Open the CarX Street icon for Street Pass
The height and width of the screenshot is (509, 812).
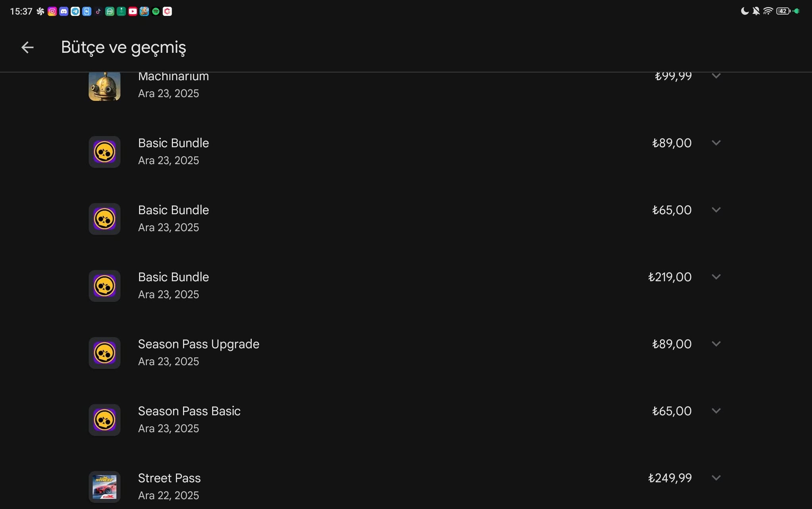104,487
